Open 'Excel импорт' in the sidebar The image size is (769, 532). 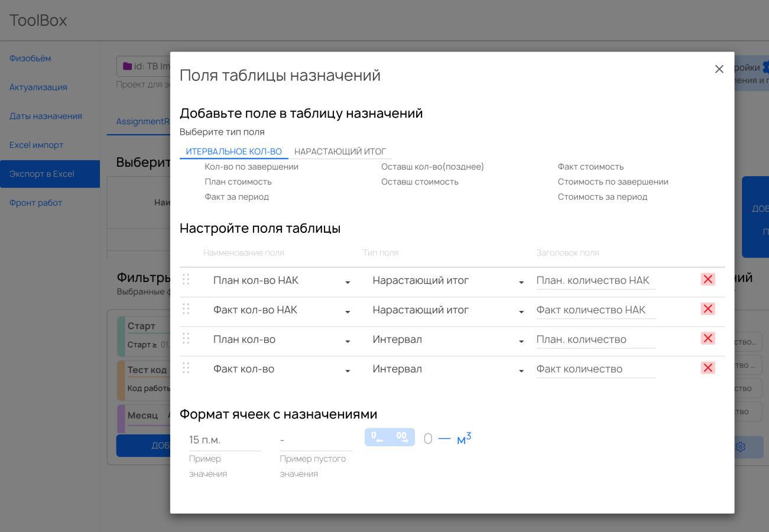click(x=36, y=145)
